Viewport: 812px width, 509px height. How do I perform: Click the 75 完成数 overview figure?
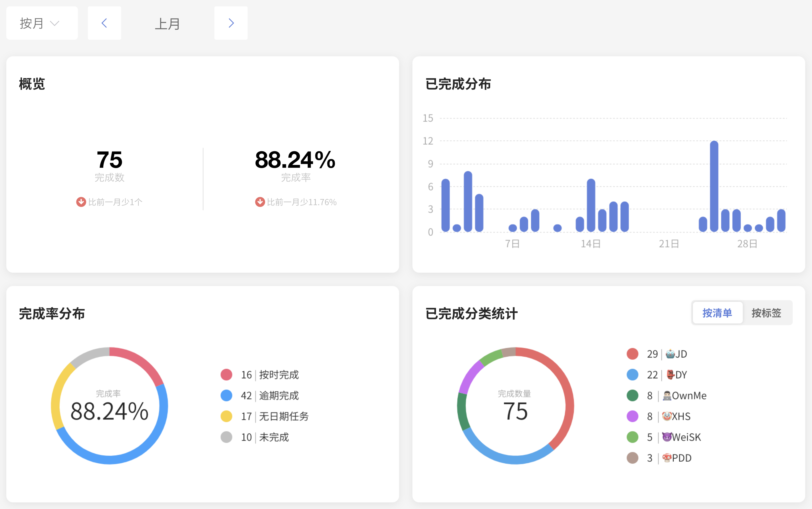(x=109, y=159)
